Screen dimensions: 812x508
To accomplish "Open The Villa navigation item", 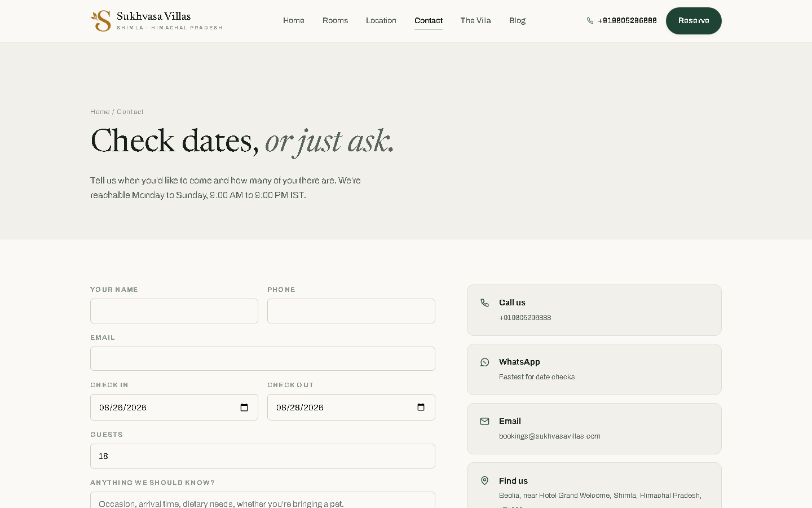I will pyautogui.click(x=476, y=21).
